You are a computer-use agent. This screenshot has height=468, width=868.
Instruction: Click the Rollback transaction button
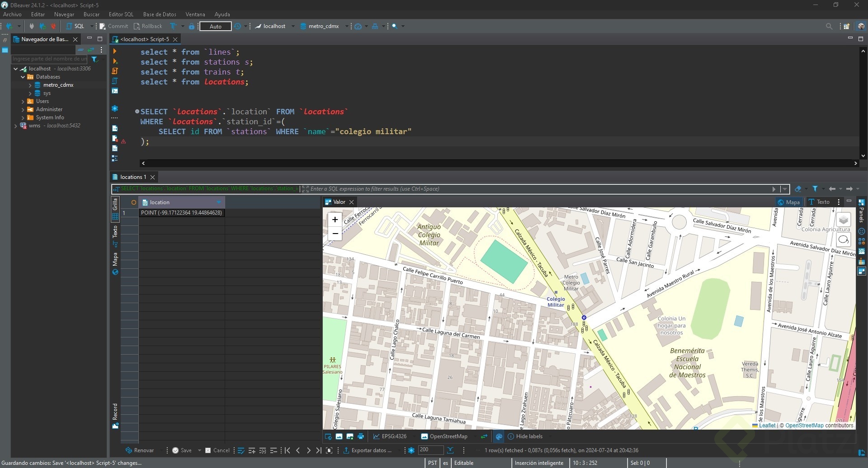[148, 26]
